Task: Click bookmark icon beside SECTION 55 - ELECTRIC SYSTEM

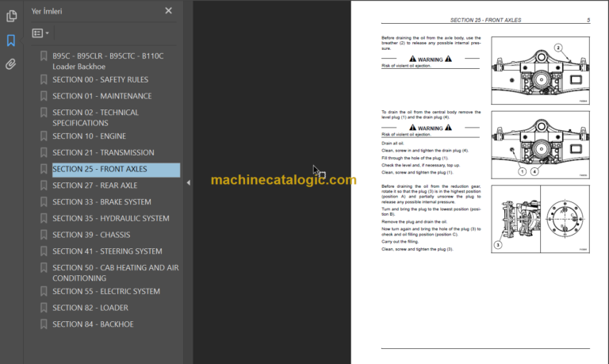Action: pos(44,291)
